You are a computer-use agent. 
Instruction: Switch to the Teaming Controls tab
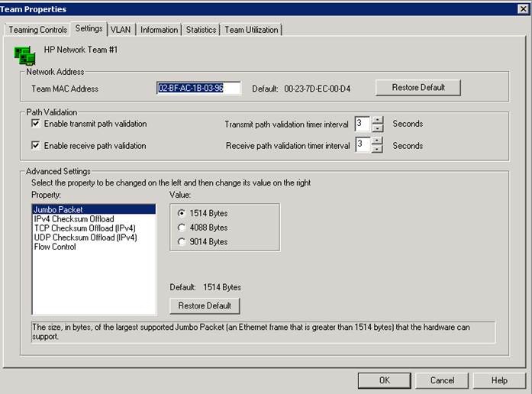[x=38, y=30]
